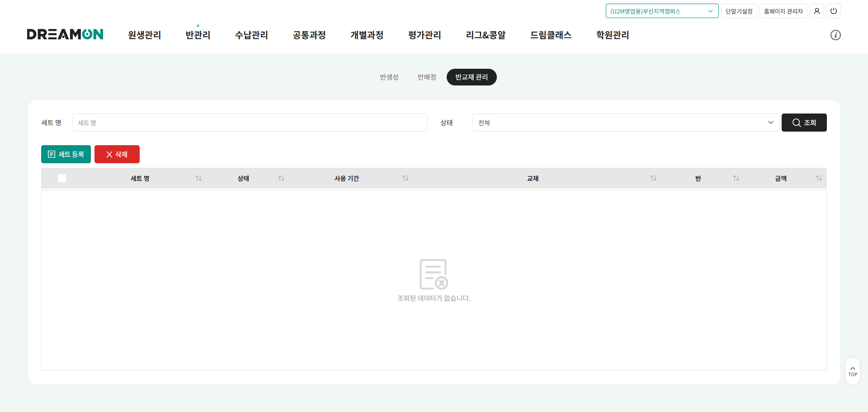
Task: Sort by 상태 column arrows
Action: click(281, 178)
